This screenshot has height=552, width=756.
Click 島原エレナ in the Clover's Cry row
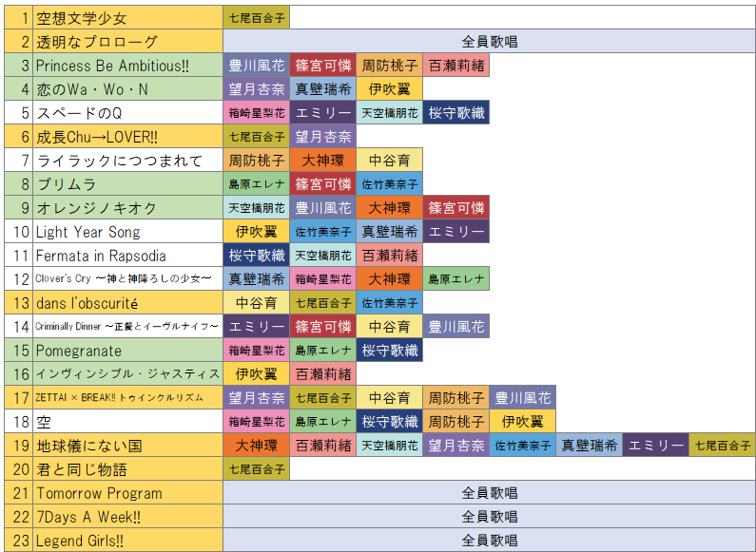[456, 279]
